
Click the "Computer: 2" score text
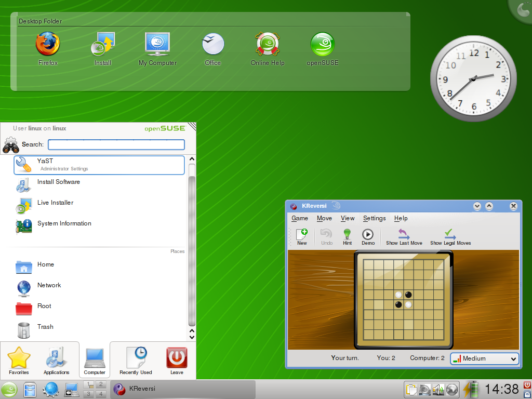427,358
